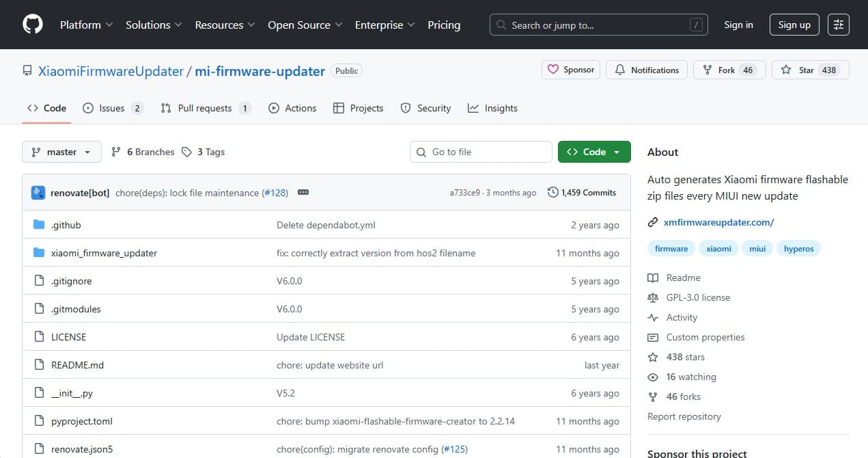
Task: Open the green Code clone dropdown
Action: point(594,152)
